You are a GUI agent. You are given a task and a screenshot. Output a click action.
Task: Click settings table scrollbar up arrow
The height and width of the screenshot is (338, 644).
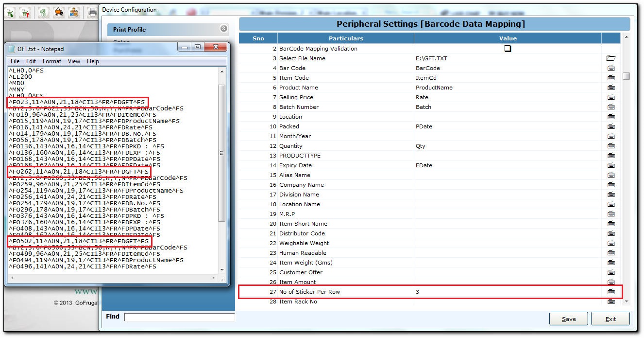pos(626,37)
